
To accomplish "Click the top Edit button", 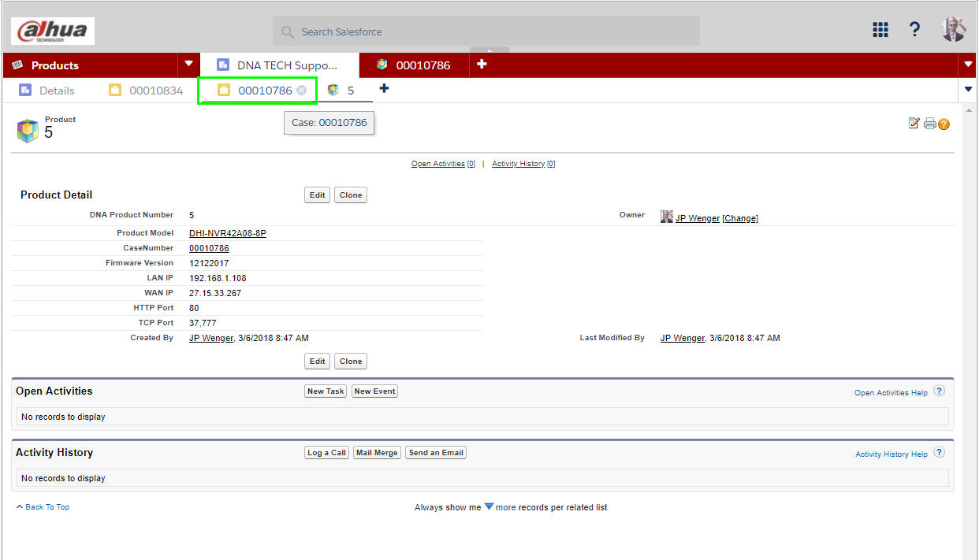I will pyautogui.click(x=317, y=195).
